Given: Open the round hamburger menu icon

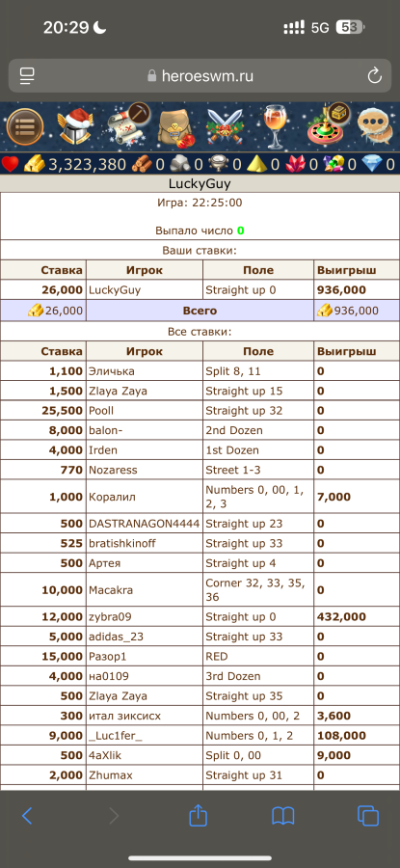Looking at the screenshot, I should coord(25,126).
